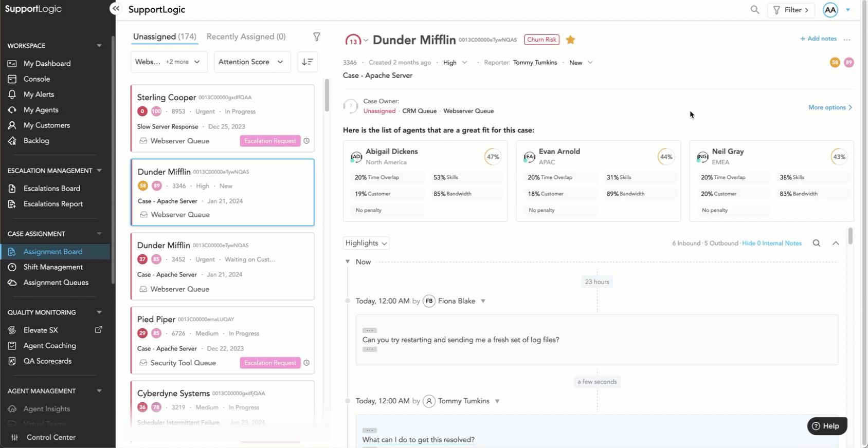Click the orange 58 score badge at top right
The width and height of the screenshot is (868, 448).
coord(835,62)
